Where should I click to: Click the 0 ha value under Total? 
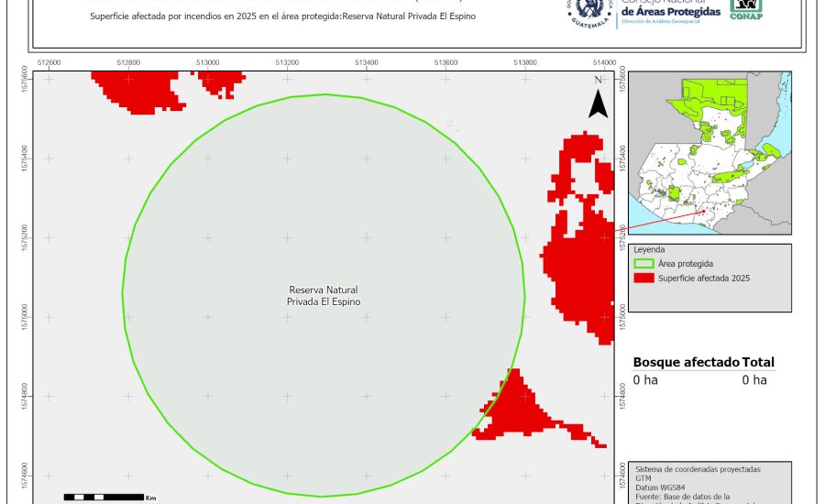tap(753, 379)
